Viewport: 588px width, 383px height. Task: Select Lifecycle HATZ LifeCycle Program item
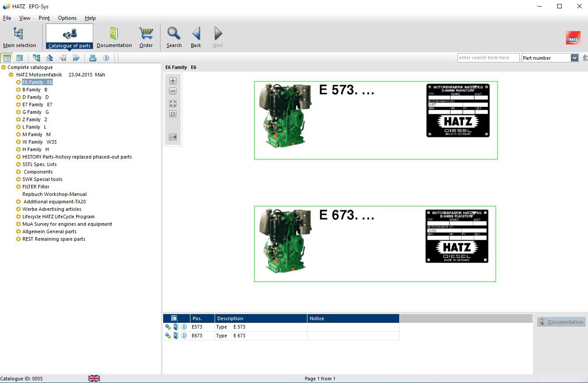click(58, 217)
